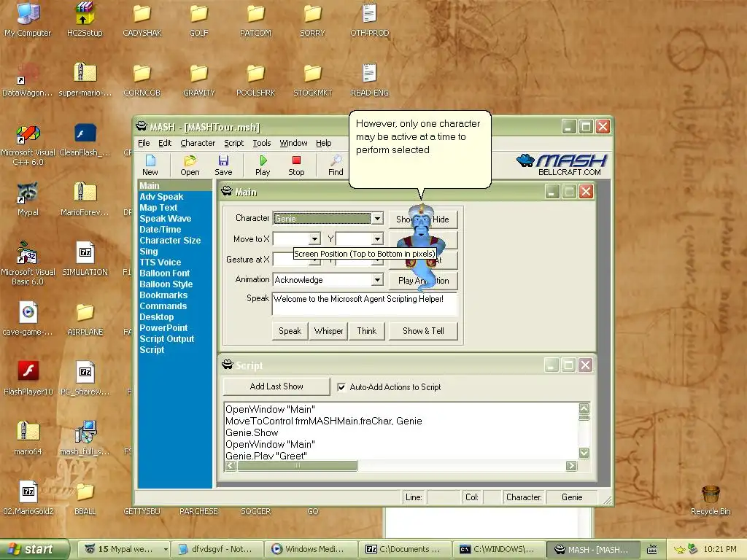
Task: Select the Mypal raccoon icon
Action: pyautogui.click(x=28, y=192)
